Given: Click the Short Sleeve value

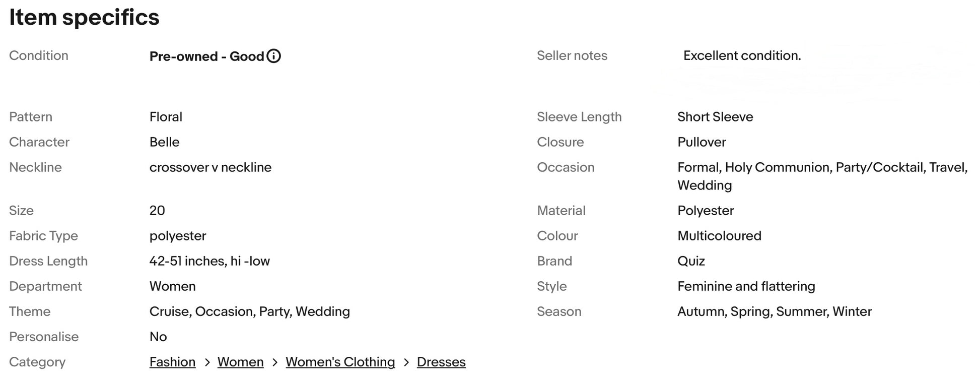Looking at the screenshot, I should pyautogui.click(x=715, y=117).
